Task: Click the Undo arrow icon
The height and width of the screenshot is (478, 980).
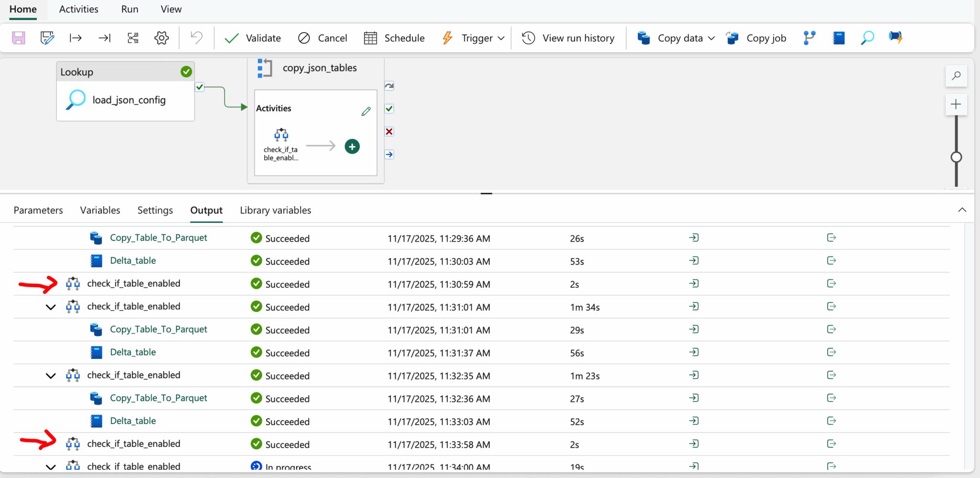Action: coord(197,37)
